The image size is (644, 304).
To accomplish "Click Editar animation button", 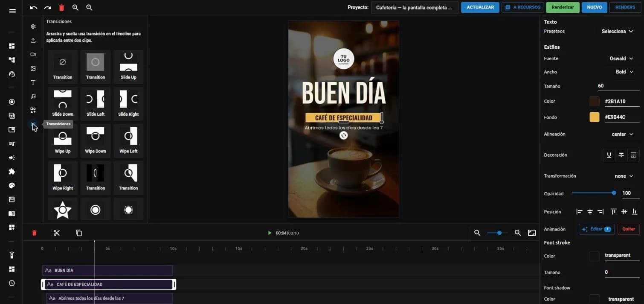I will [597, 229].
